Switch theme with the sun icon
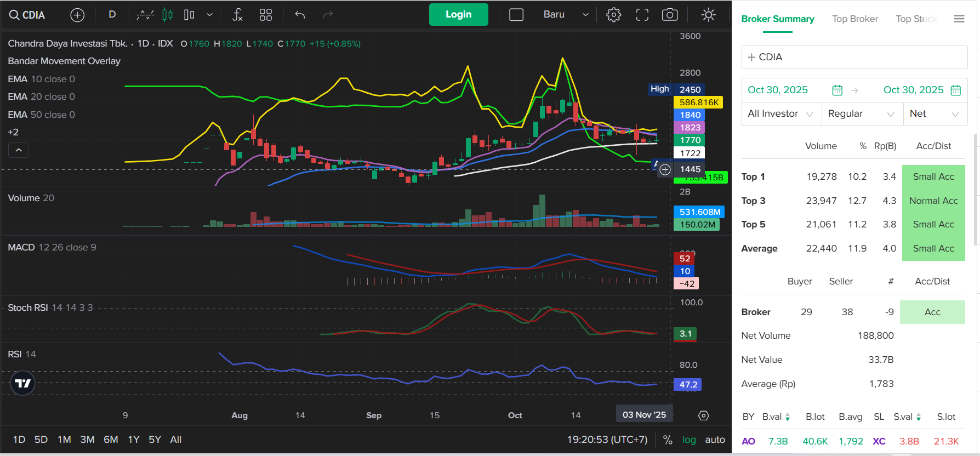Image resolution: width=980 pixels, height=456 pixels. point(708,15)
